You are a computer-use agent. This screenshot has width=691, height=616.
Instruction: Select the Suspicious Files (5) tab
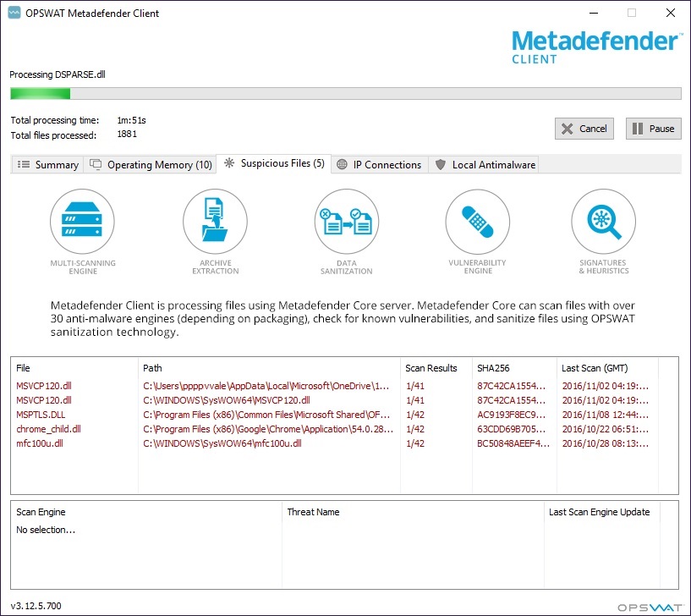click(x=274, y=163)
